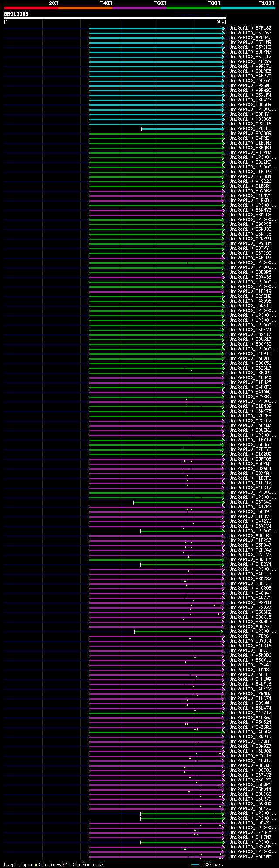The image size is (279, 868).
Task: Click label UniRef100_A8NY78
Action: [x=250, y=411]
